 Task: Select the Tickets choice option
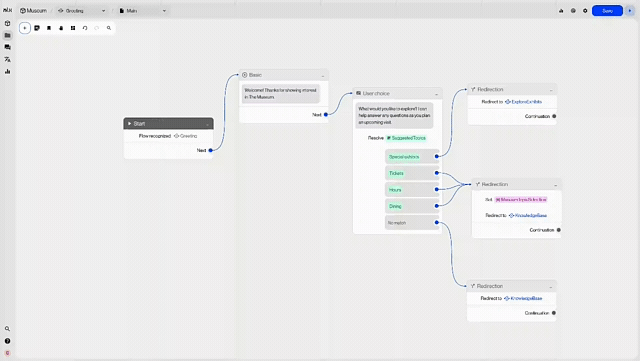coord(412,173)
